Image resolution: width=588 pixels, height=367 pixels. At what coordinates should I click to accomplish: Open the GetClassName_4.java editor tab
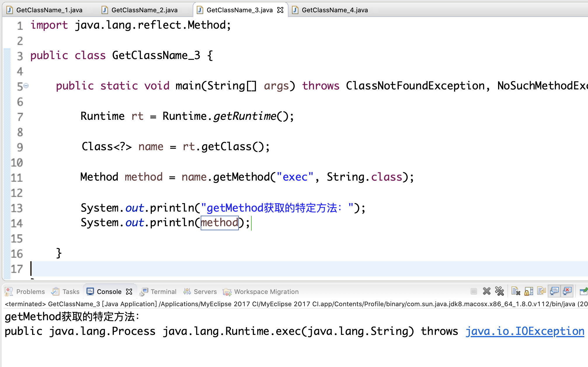click(x=335, y=10)
